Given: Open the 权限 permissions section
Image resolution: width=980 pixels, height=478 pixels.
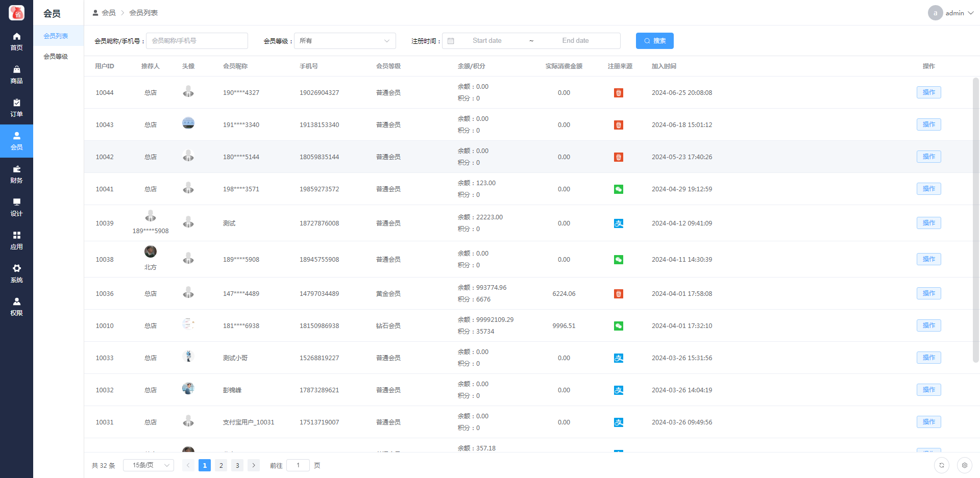Looking at the screenshot, I should pyautogui.click(x=16, y=307).
